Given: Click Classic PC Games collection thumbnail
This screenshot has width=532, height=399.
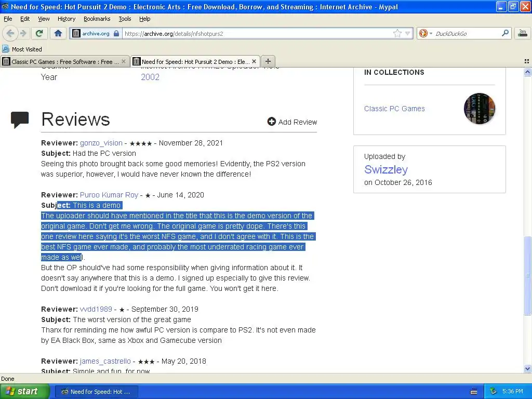Looking at the screenshot, I should tap(479, 109).
